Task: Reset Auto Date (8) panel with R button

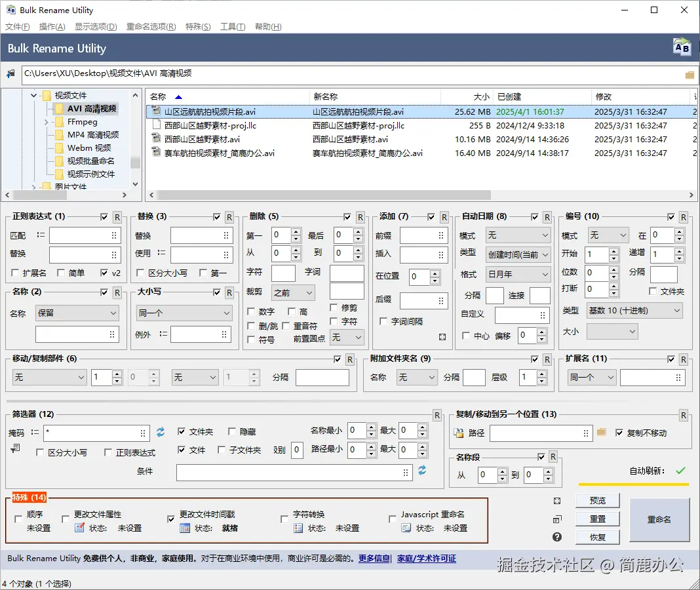Action: (547, 217)
